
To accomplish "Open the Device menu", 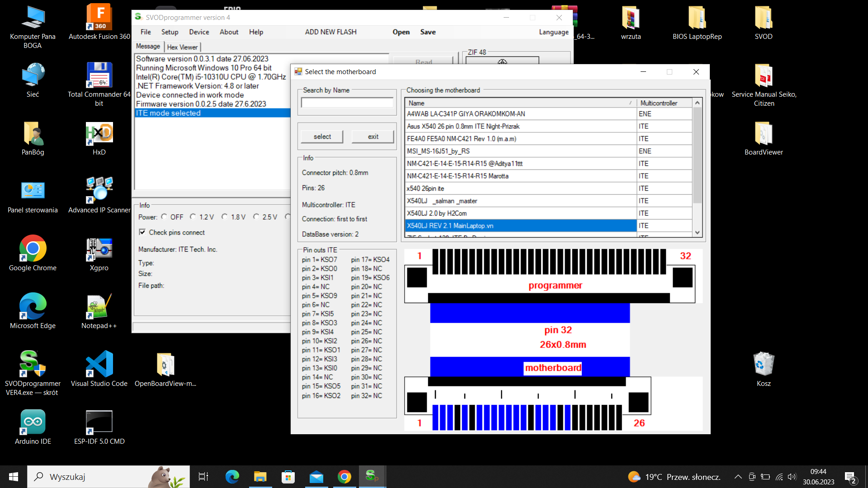I will [x=199, y=32].
